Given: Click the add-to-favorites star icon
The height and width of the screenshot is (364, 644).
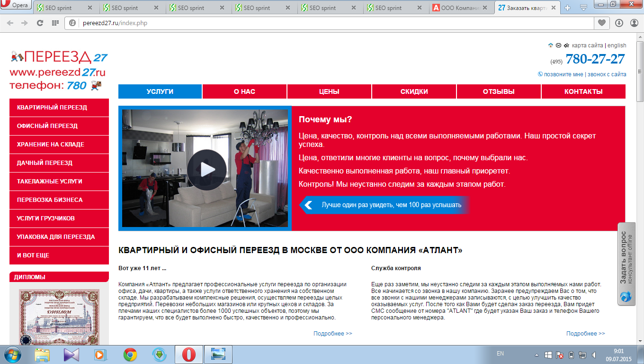Looking at the screenshot, I should [566, 45].
